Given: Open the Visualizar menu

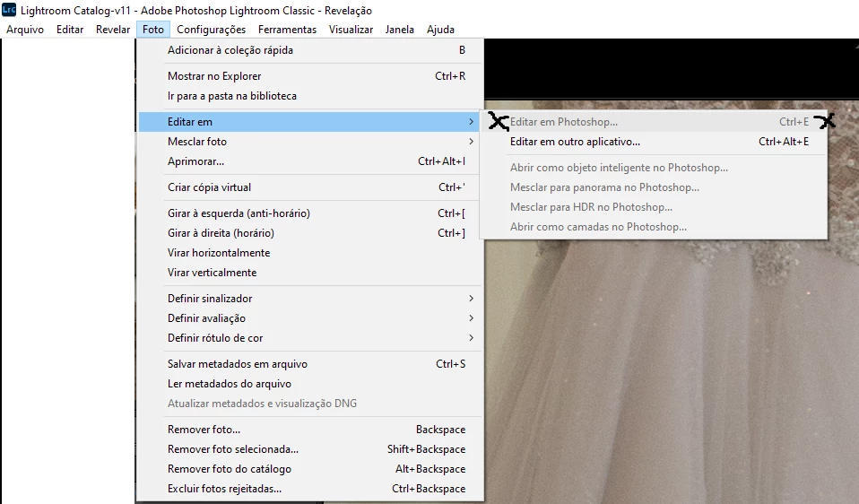Looking at the screenshot, I should click(x=351, y=30).
